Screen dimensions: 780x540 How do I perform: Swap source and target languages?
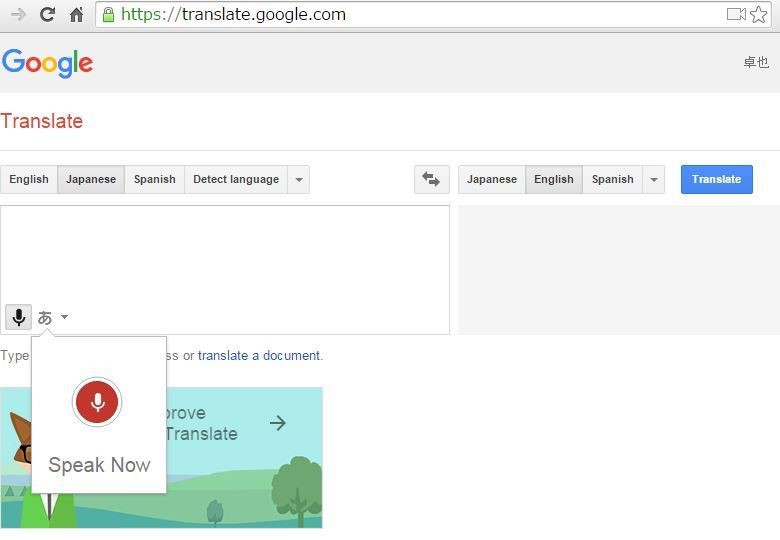[x=431, y=179]
